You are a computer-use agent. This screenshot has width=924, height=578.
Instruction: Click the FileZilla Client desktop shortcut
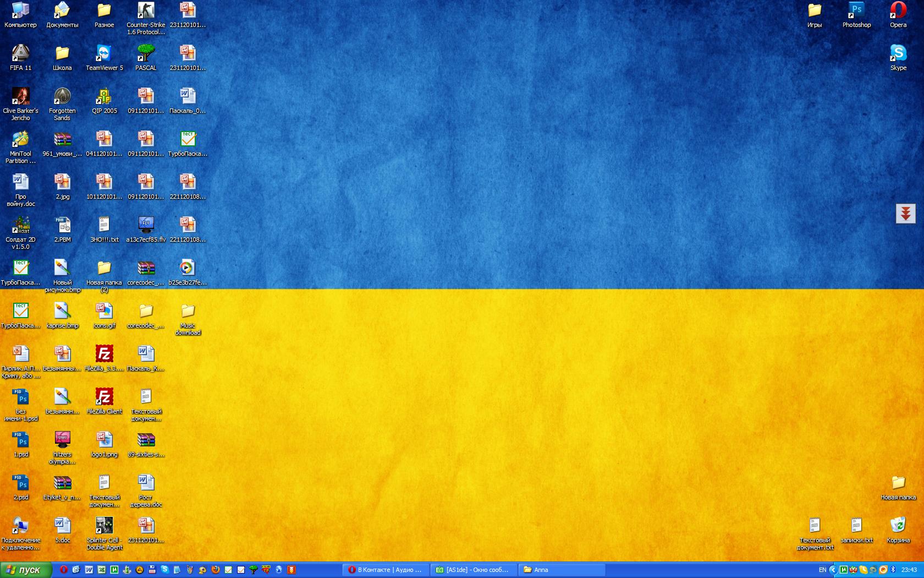(x=104, y=397)
